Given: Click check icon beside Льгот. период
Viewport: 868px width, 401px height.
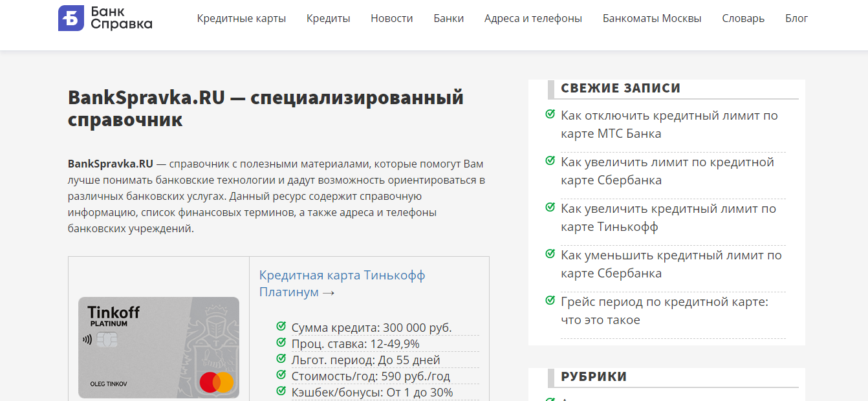Looking at the screenshot, I should [x=281, y=359].
